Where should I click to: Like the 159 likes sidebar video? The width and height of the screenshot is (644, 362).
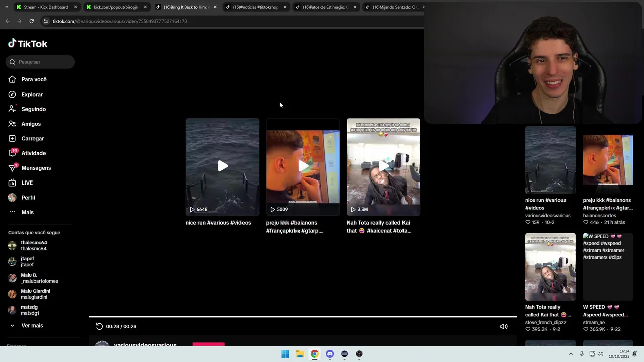click(x=528, y=222)
